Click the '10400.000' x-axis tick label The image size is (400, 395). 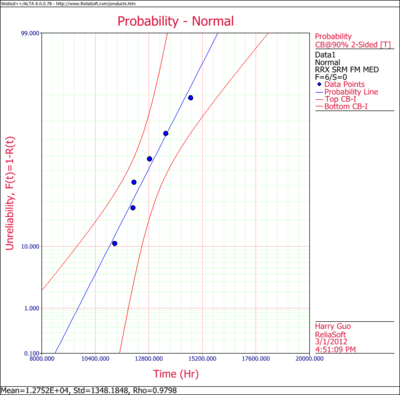pos(95,359)
